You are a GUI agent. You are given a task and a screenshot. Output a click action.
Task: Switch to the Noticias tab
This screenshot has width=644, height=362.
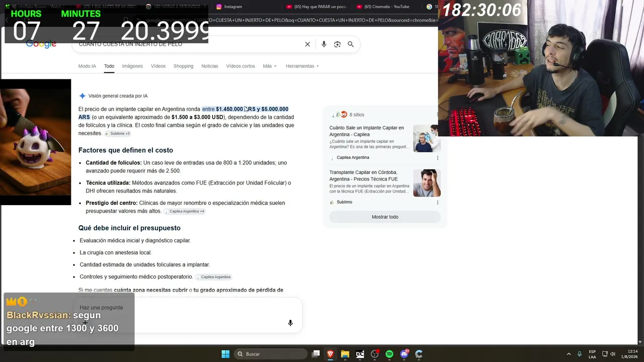(210, 66)
